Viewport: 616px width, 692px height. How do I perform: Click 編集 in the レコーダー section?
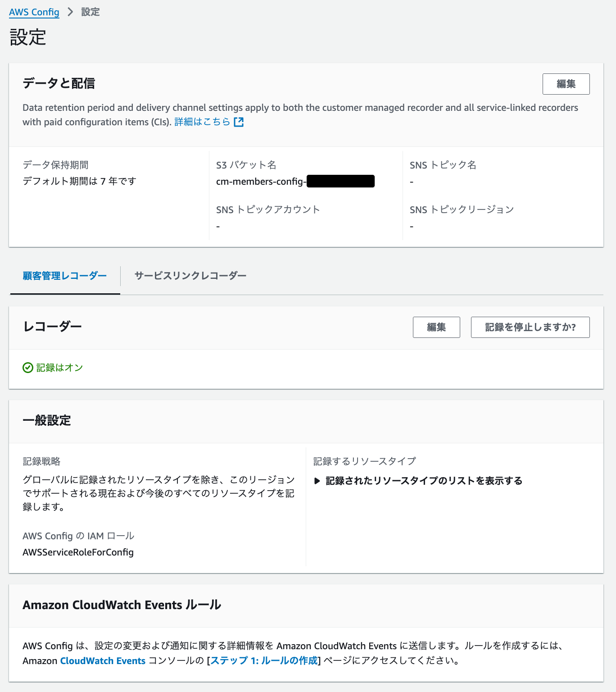click(436, 327)
